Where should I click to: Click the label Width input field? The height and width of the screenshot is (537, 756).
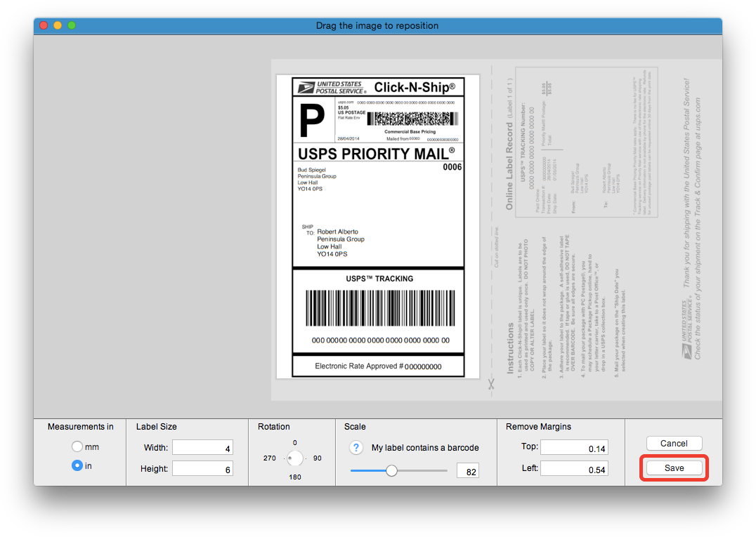(202, 447)
